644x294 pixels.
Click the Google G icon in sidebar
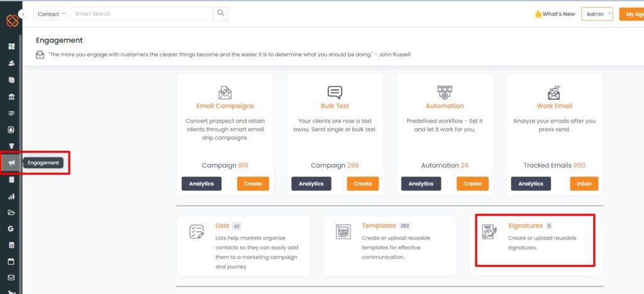tap(11, 229)
